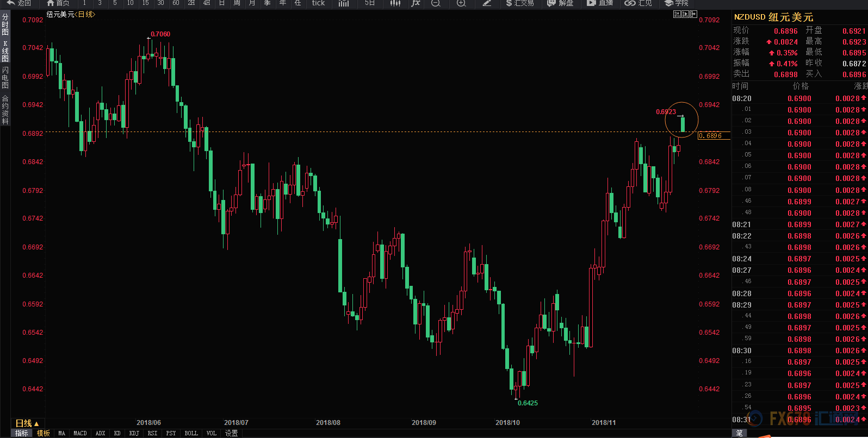Select the quarterly 季 timeframe

coord(267,3)
